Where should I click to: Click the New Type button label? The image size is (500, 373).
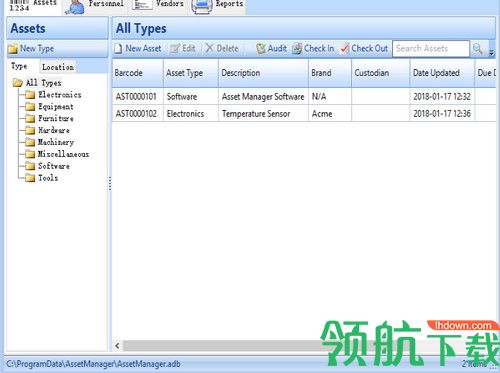tap(37, 49)
